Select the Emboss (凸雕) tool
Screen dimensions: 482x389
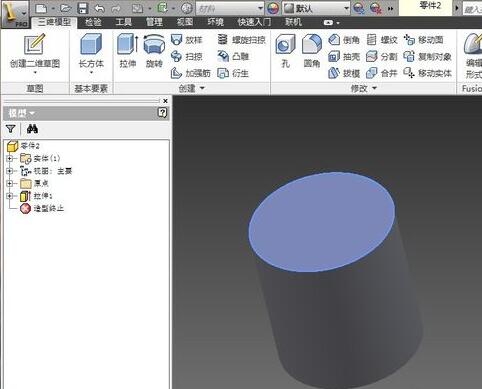pyautogui.click(x=233, y=56)
